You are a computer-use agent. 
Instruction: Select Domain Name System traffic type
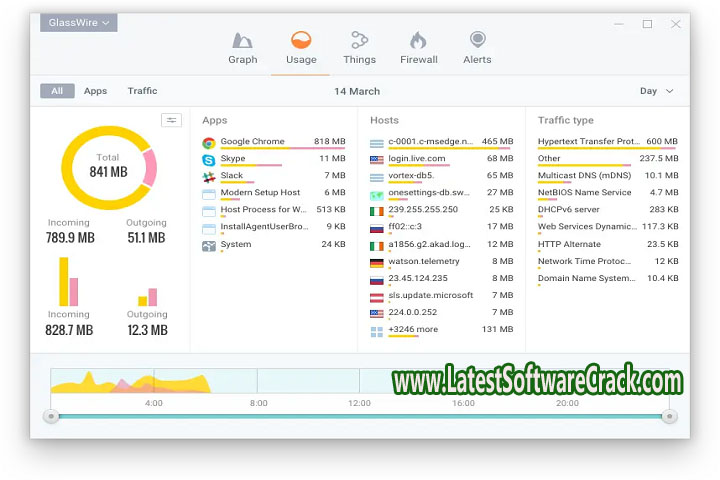(x=608, y=280)
